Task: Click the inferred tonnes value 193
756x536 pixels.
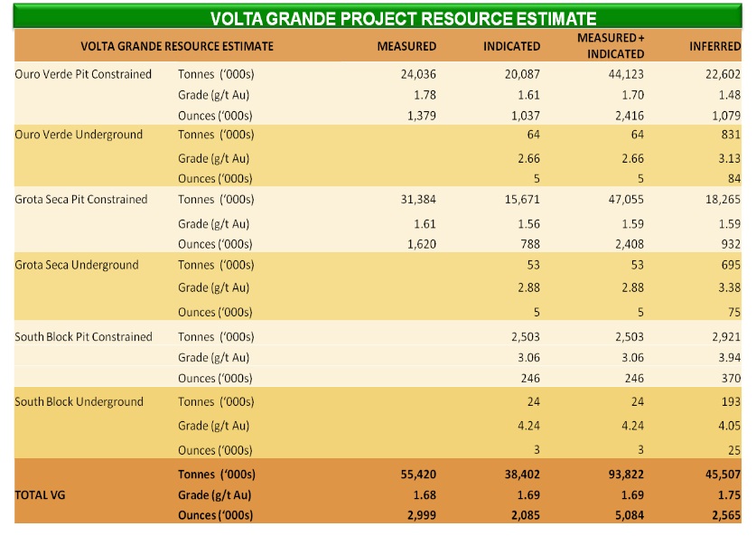Action: click(x=731, y=402)
